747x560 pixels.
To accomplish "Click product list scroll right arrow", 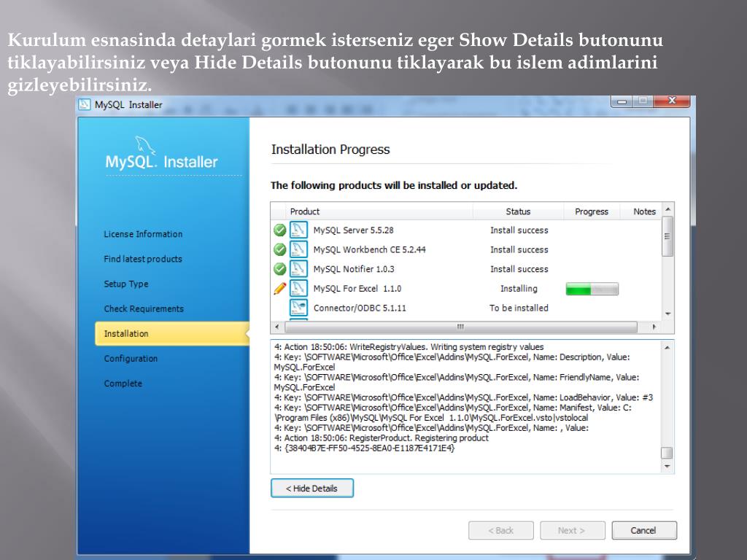I will 654,327.
